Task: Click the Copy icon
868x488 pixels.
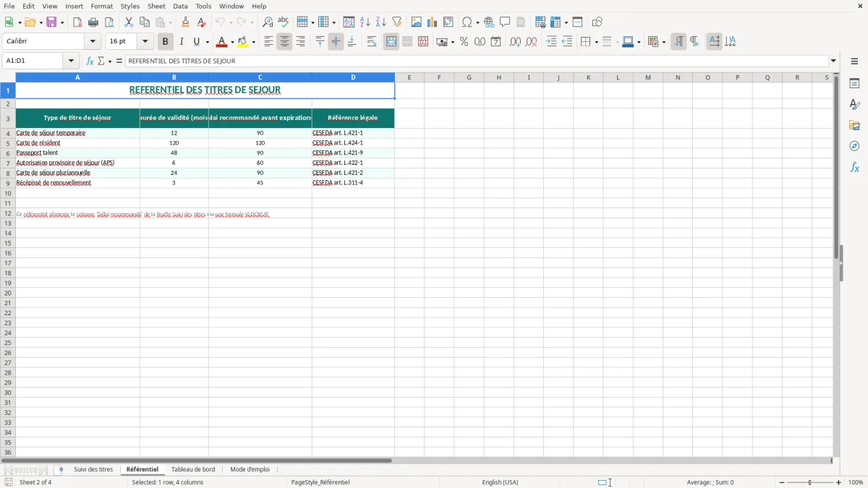Action: click(145, 22)
